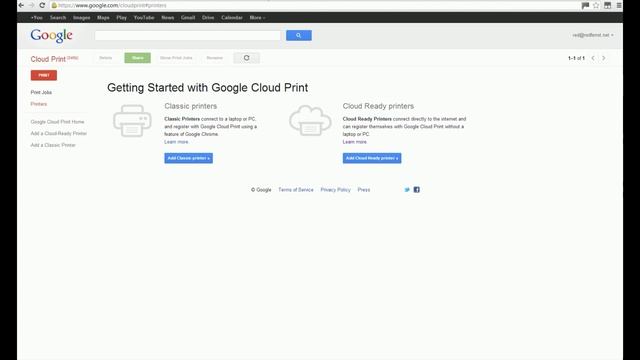The image size is (640, 360).
Task: Click Add Cloud Ready printer button
Action: [x=372, y=158]
